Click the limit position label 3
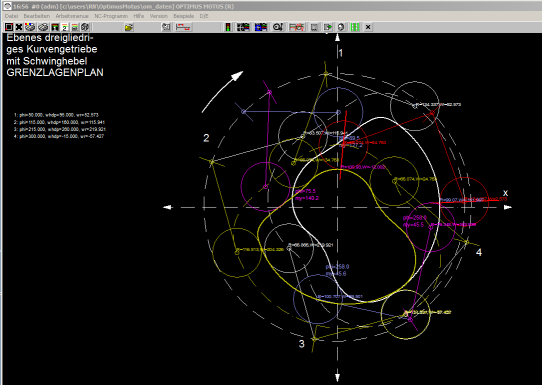Screen dimensions: 542x385 coord(301,344)
